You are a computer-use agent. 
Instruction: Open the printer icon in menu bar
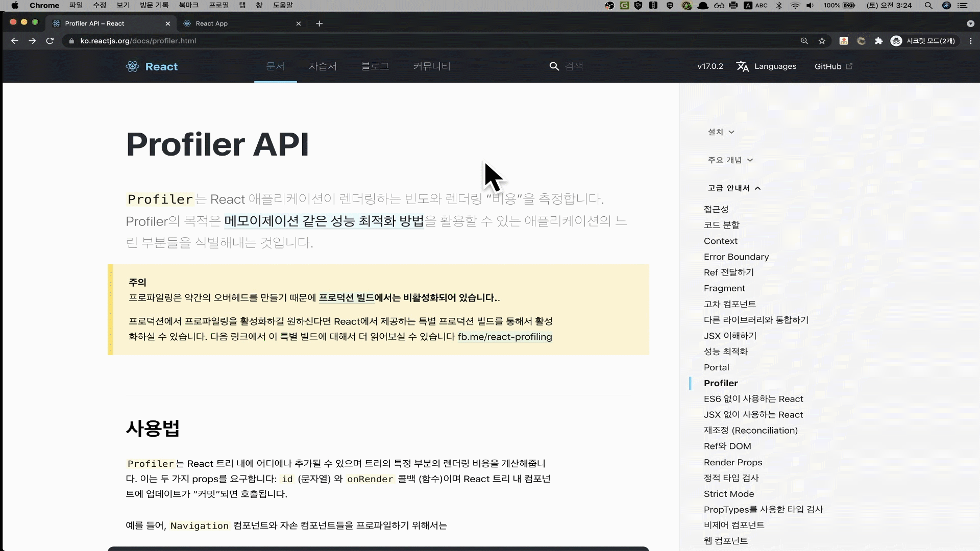[x=733, y=5]
